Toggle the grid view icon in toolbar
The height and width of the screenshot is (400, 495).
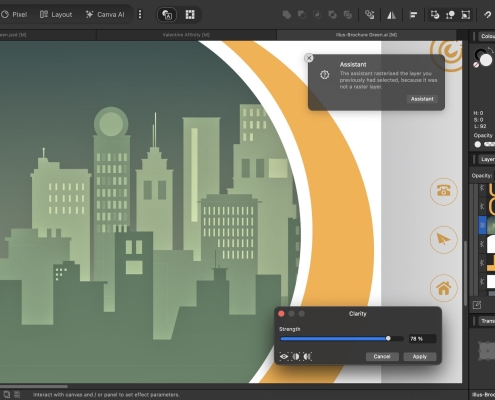(190, 15)
